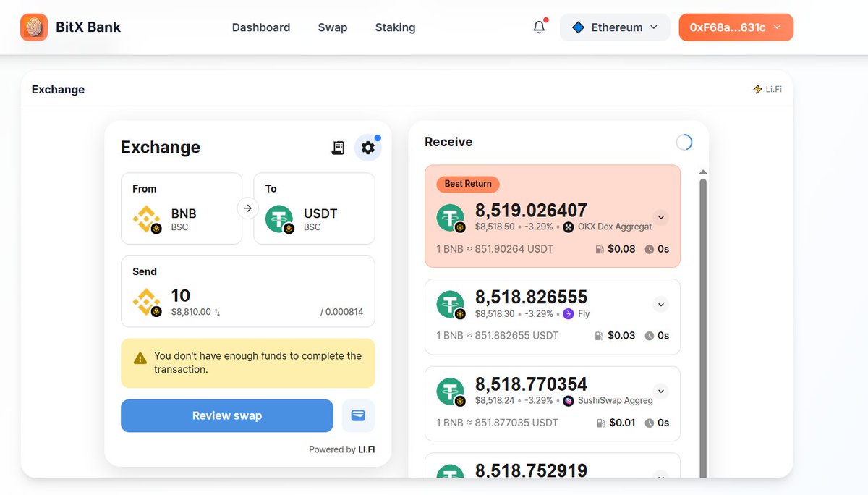The image size is (868, 495).
Task: Click the $8,518.50 value text
Action: 495,227
